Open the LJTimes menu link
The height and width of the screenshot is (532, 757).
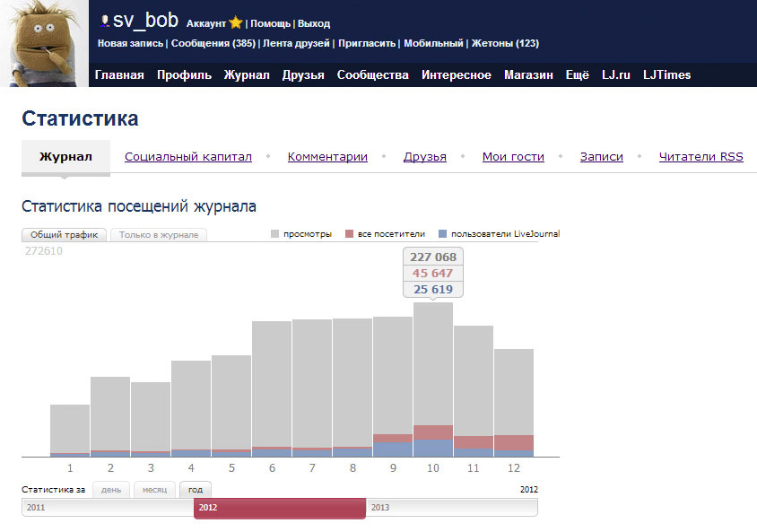[666, 74]
